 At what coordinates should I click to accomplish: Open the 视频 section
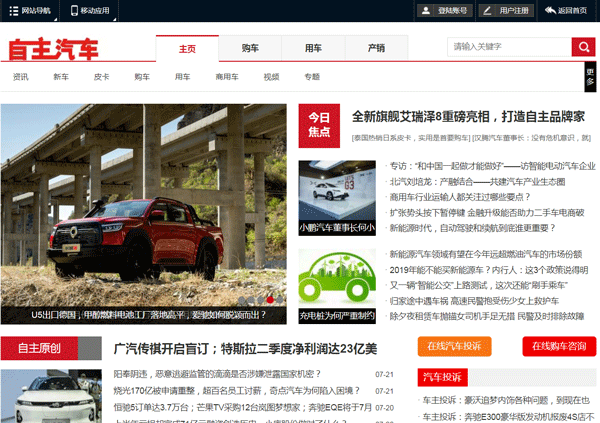point(271,77)
